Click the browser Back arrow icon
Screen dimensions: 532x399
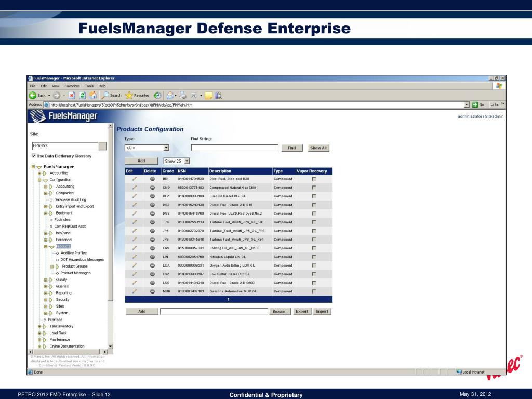coord(33,96)
